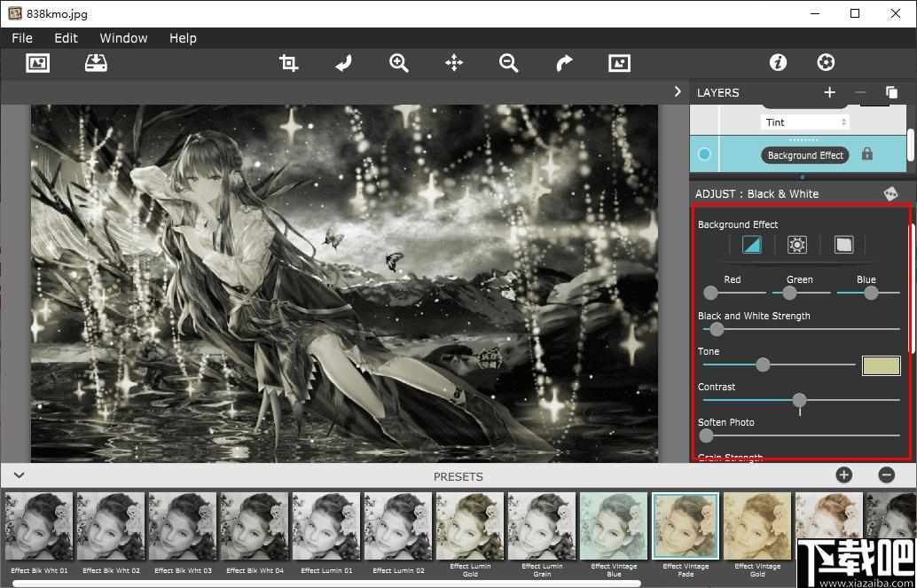Click the LAYERS panel title
The height and width of the screenshot is (588, 917).
[x=717, y=92]
